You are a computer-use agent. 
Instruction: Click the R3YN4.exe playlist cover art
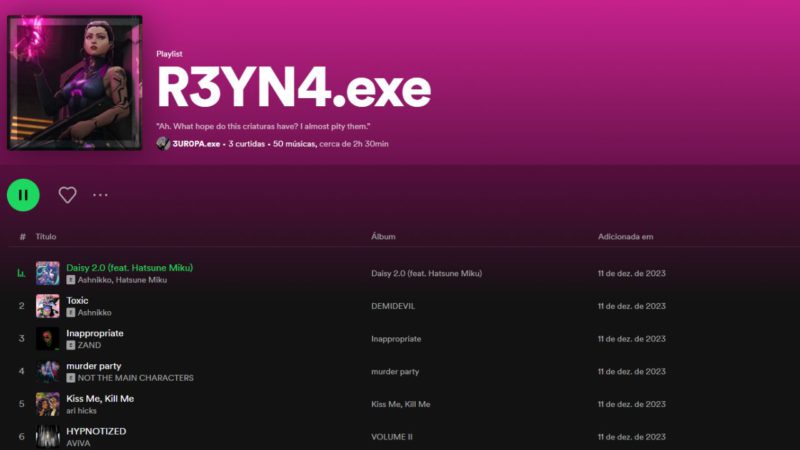74,83
